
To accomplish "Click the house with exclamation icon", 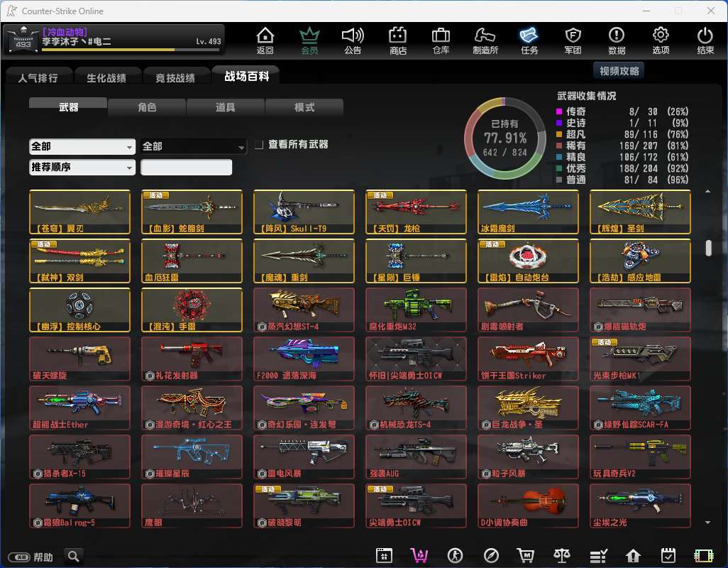I will (633, 555).
